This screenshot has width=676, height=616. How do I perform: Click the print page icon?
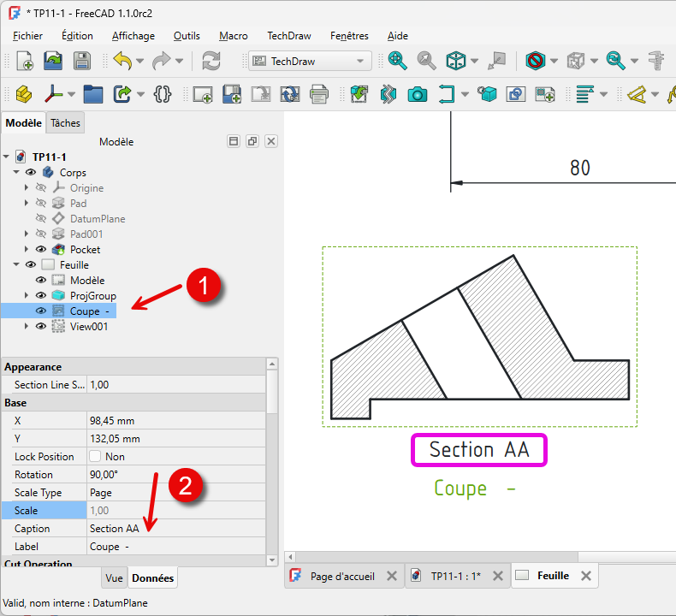319,94
